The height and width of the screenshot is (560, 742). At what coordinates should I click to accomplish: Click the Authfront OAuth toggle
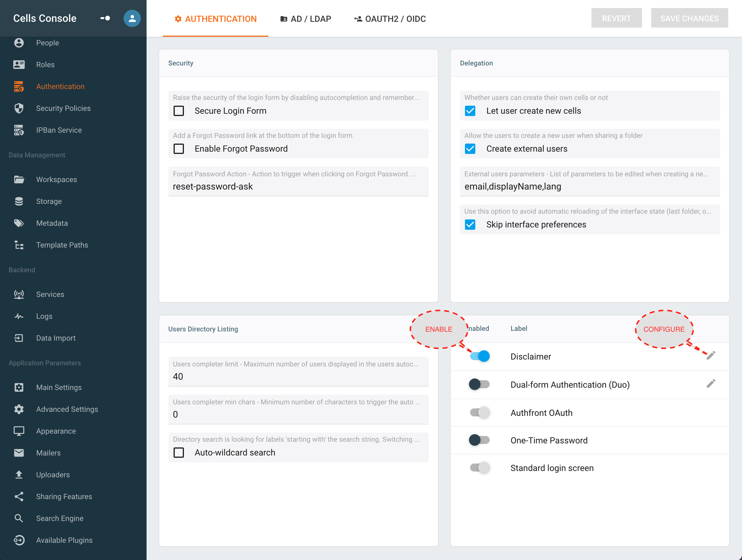(479, 412)
